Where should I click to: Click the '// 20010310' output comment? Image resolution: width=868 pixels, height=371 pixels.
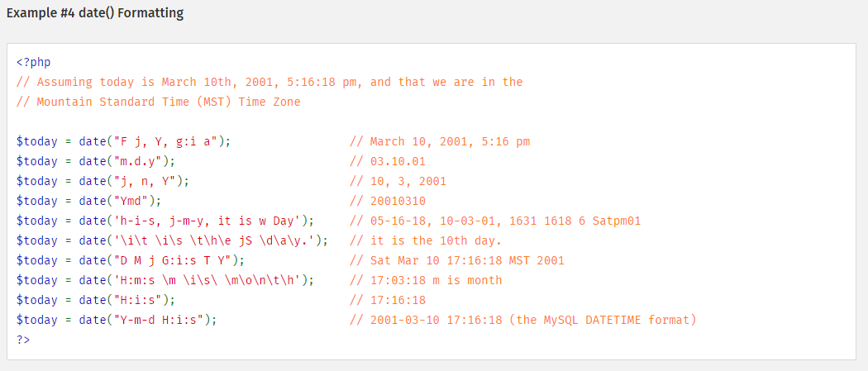pyautogui.click(x=388, y=202)
